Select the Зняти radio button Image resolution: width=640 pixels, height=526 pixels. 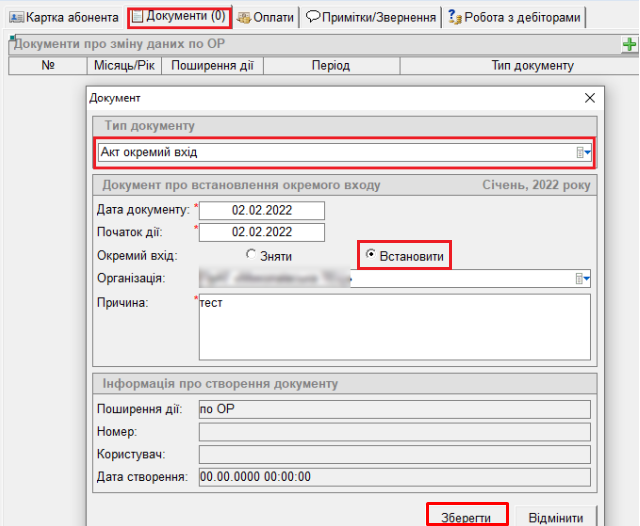[252, 256]
